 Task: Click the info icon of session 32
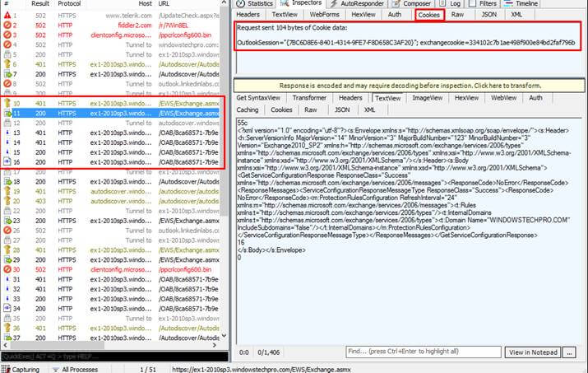point(7,289)
